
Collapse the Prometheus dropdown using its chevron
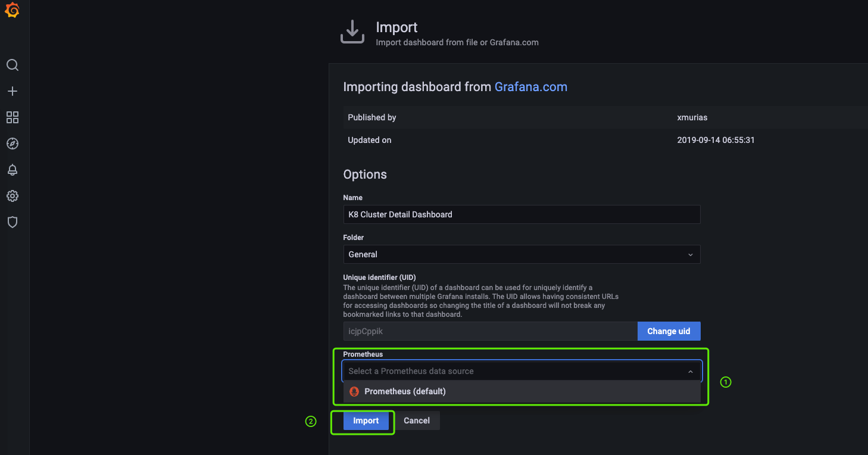click(691, 372)
